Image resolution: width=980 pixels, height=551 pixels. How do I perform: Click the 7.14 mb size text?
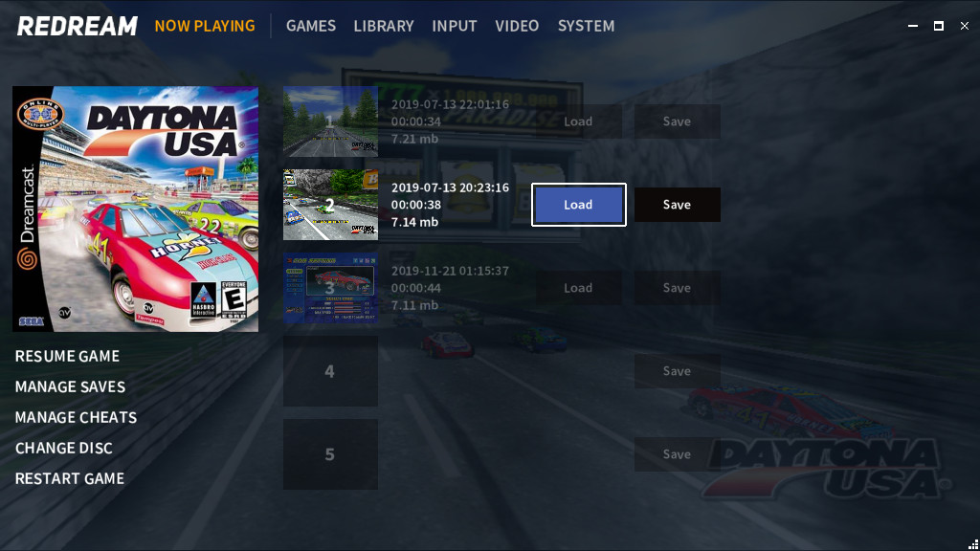[x=414, y=222]
